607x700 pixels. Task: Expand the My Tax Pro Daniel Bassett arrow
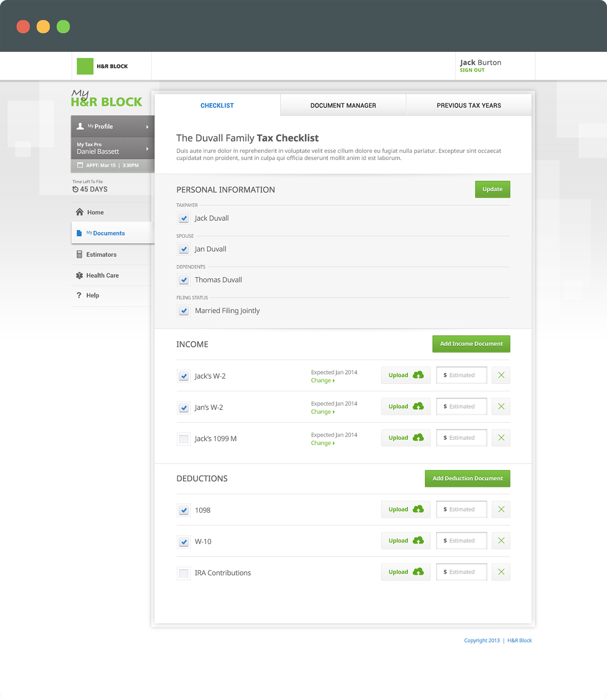147,149
